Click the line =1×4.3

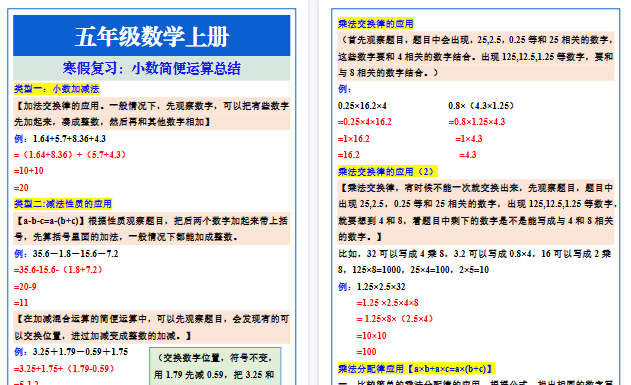coord(469,139)
